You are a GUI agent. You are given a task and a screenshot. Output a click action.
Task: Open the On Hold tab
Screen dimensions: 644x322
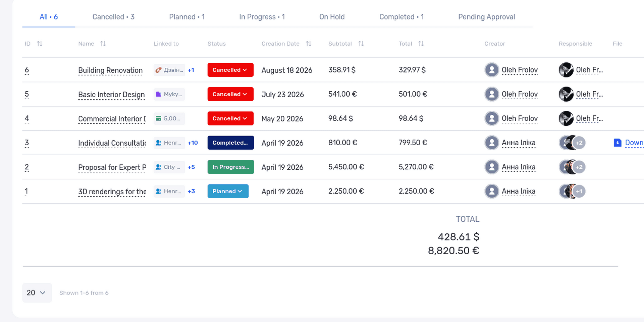click(332, 17)
